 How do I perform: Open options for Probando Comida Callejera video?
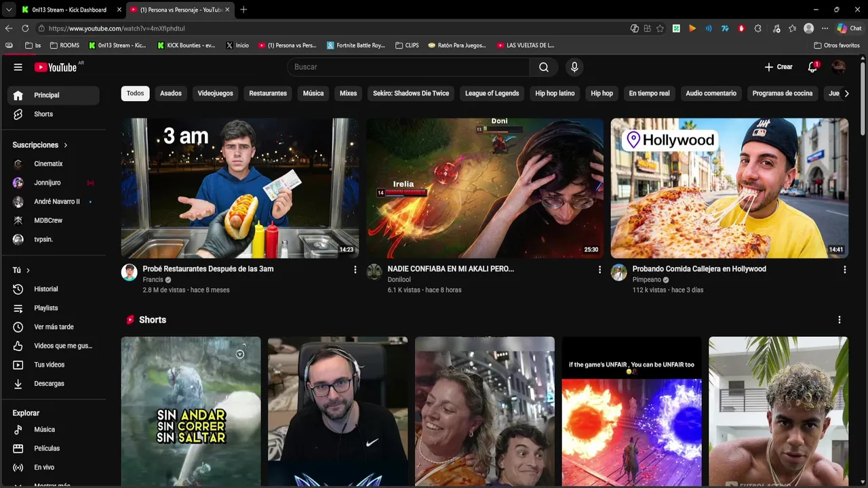point(844,270)
